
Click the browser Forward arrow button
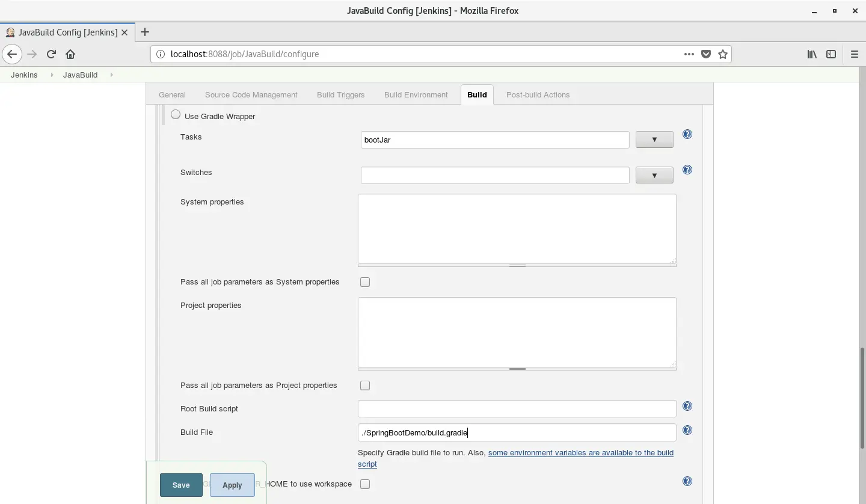click(x=32, y=54)
